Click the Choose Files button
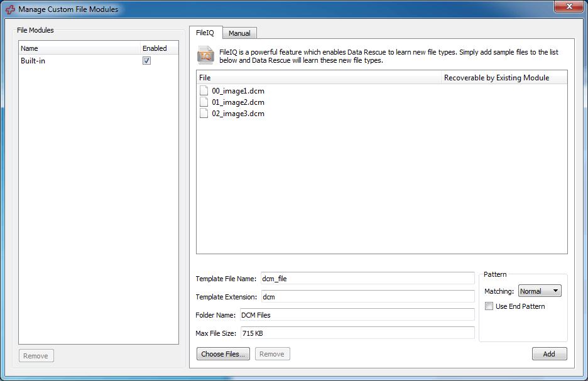Screen dimensions: 588x381 [223, 353]
